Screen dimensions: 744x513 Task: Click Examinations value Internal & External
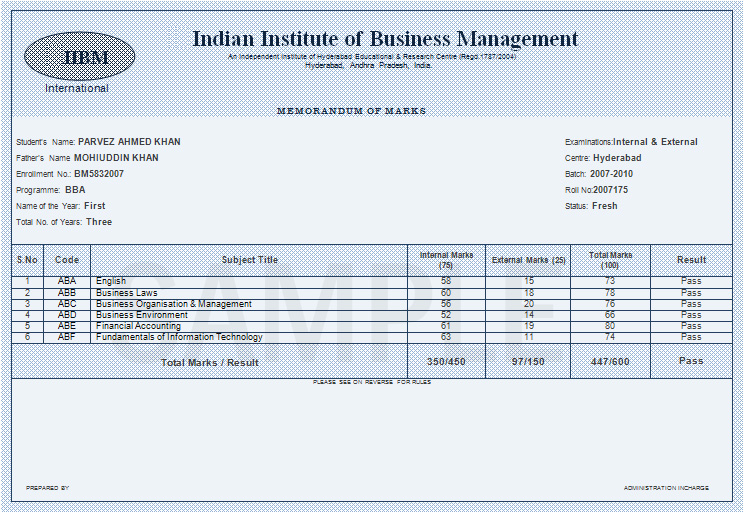[x=655, y=141]
